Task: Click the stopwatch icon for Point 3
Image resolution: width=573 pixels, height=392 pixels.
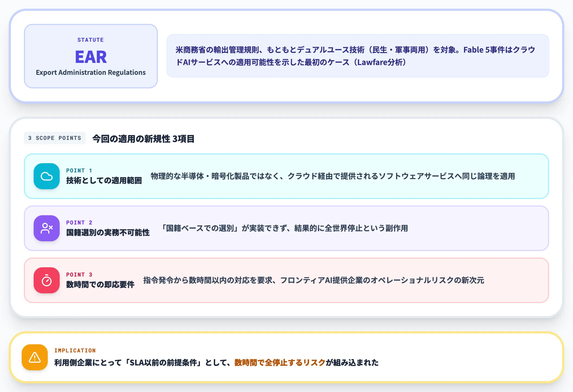Action: 47,280
